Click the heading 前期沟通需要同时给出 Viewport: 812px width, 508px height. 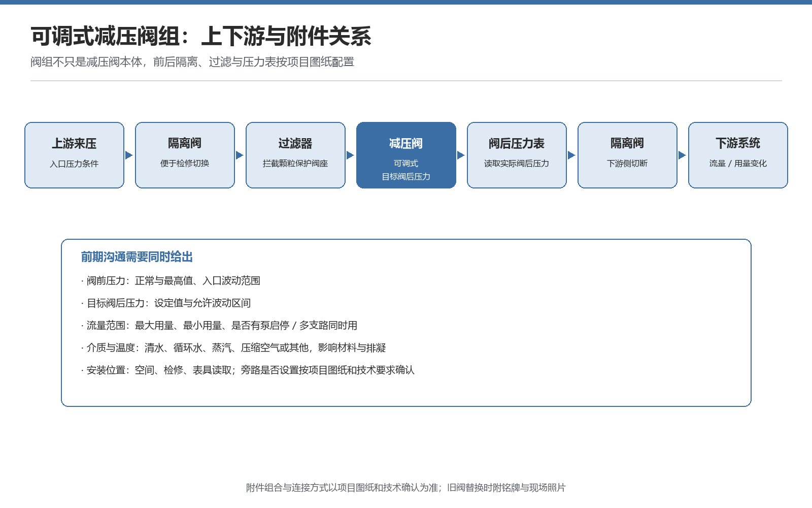[x=137, y=257]
